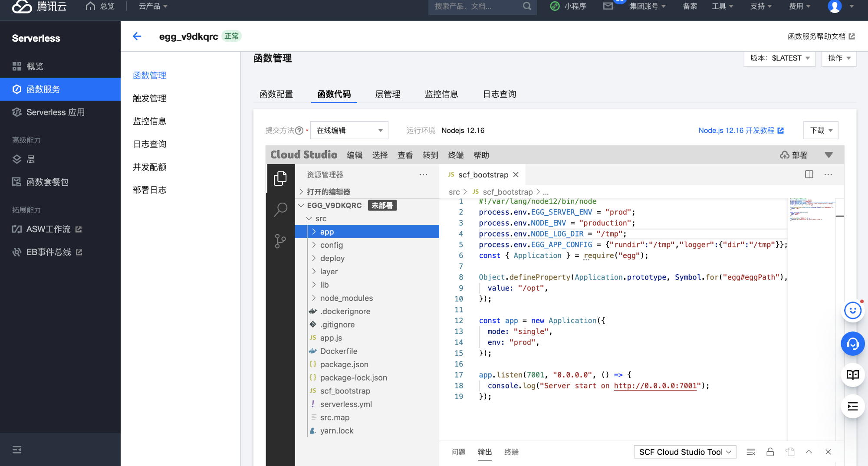
Task: Switch to 层管理 tab
Action: pos(388,94)
